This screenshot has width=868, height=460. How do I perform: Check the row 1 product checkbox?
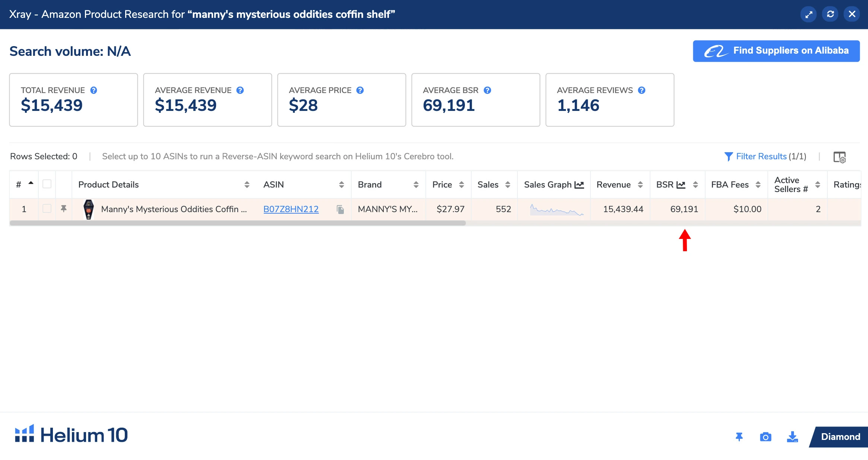pos(47,209)
